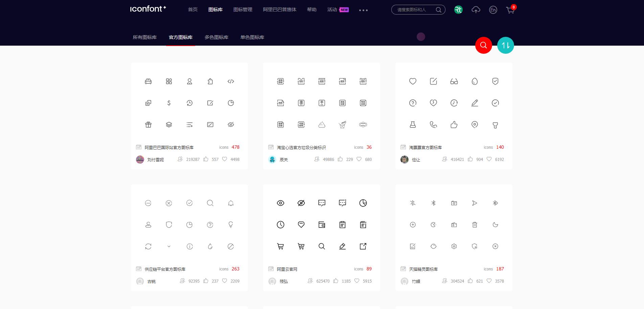Switch to the 多色图标库 tab

[216, 37]
